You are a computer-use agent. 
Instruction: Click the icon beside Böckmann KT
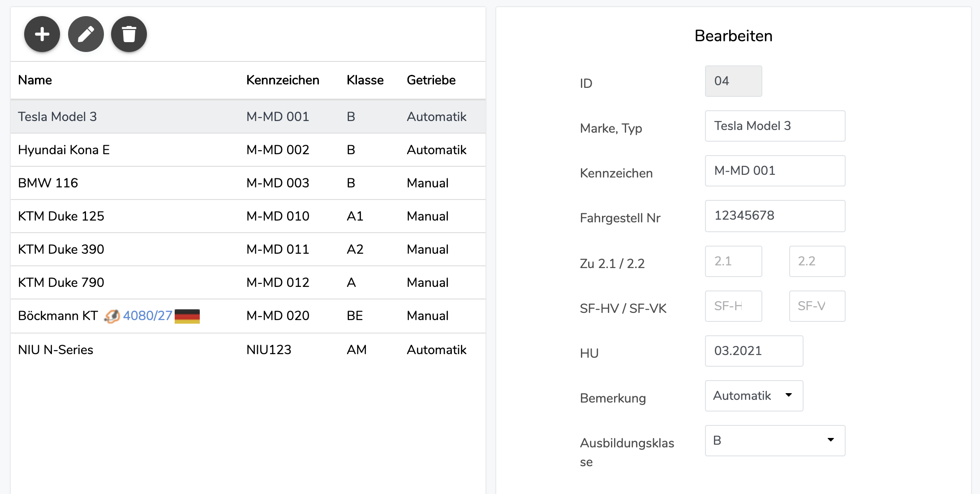tap(112, 316)
